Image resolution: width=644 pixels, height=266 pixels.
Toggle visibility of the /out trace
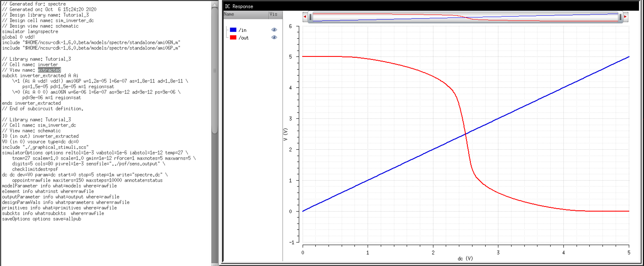click(x=274, y=37)
